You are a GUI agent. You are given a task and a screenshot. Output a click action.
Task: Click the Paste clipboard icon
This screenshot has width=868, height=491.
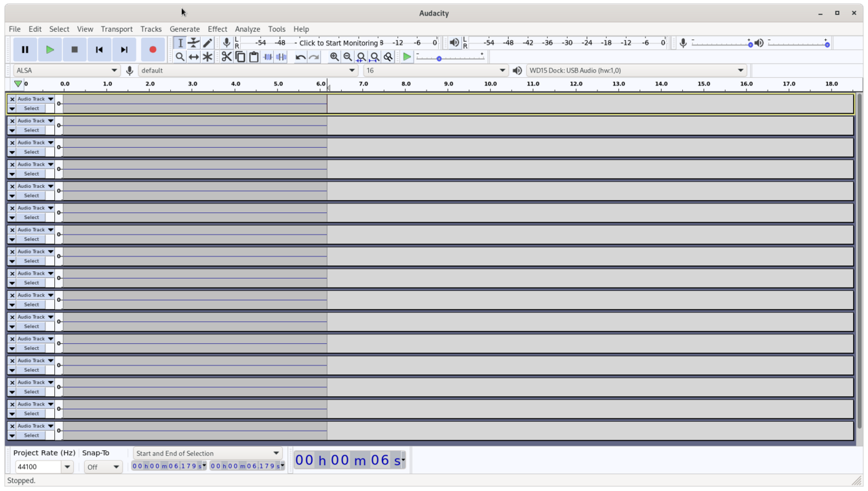pos(254,57)
